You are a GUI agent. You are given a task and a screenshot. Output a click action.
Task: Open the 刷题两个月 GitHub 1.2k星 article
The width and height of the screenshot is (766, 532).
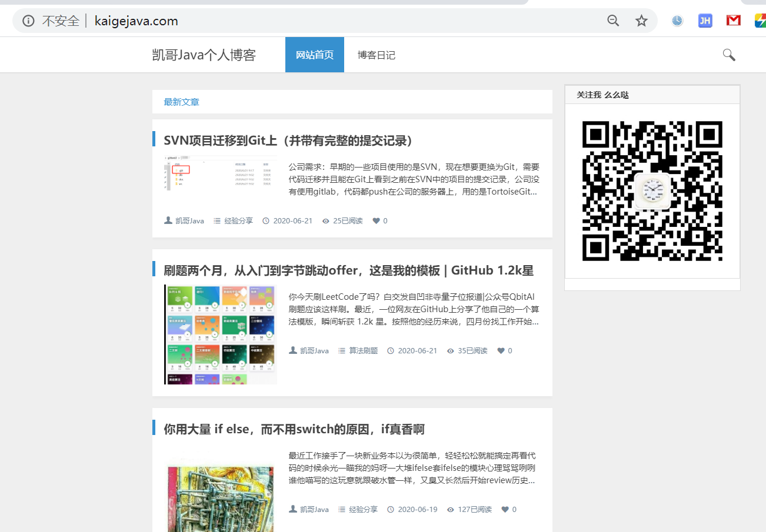349,270
